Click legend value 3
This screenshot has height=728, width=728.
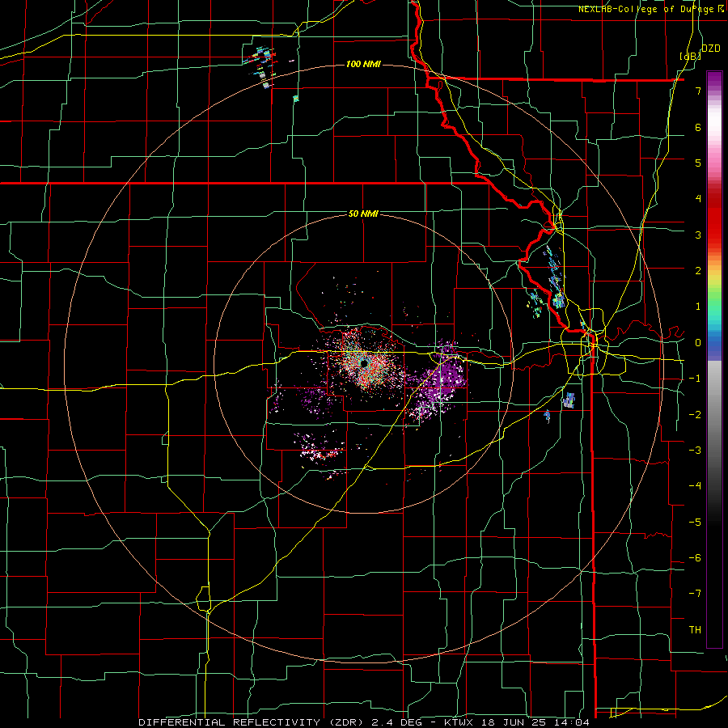(698, 235)
